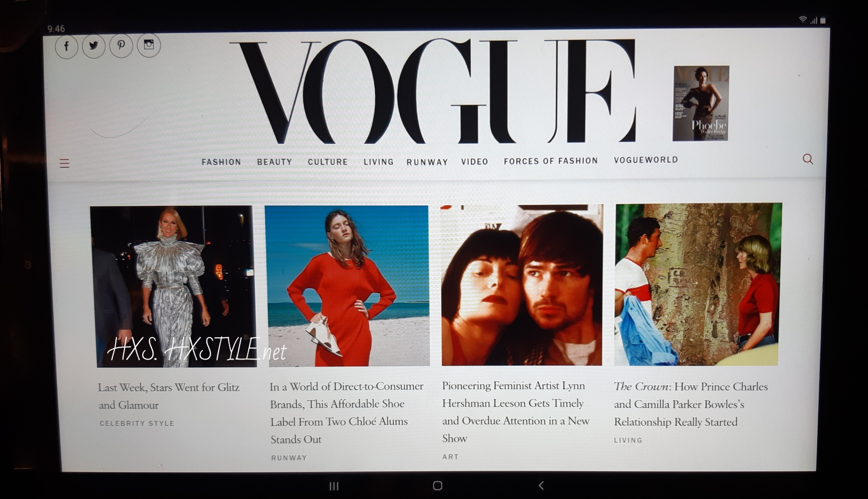Select Runway in navigation bar
The height and width of the screenshot is (499, 868).
coord(427,162)
